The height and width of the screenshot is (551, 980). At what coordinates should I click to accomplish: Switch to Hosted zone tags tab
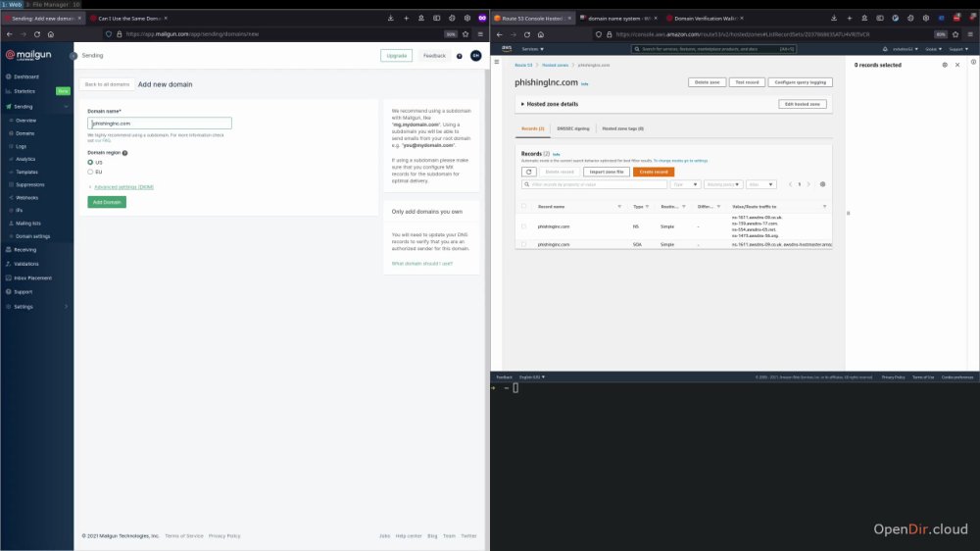622,128
